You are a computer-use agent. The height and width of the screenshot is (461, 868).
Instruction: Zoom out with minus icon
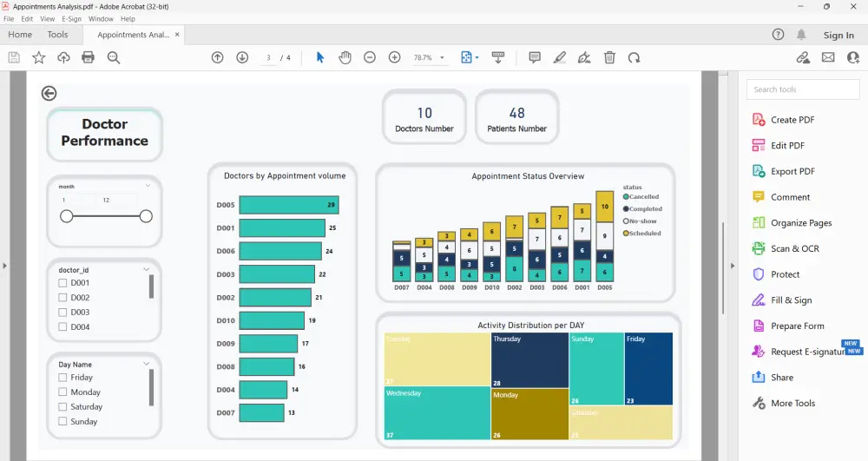[370, 57]
